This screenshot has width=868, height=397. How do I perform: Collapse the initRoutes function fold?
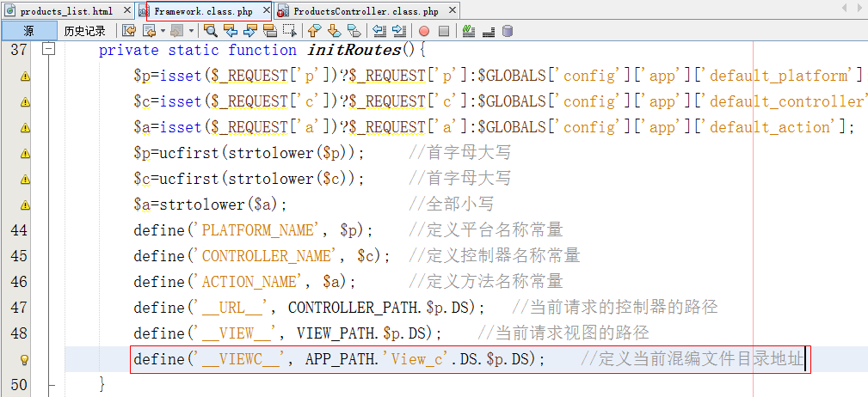49,50
